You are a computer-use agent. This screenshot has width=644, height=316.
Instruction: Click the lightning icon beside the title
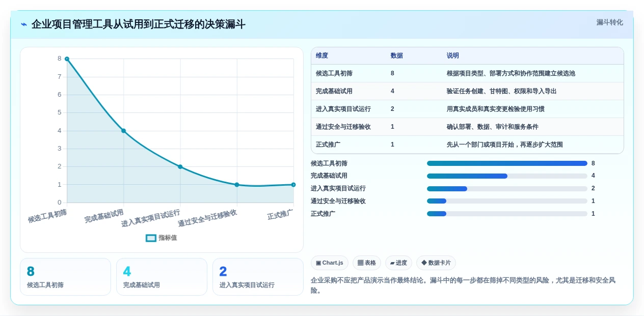[x=24, y=24]
